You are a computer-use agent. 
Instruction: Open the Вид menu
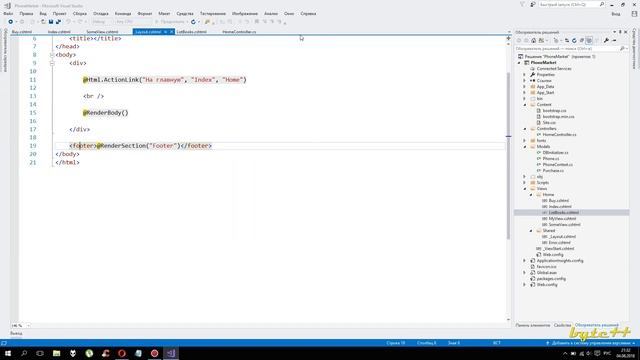43,13
